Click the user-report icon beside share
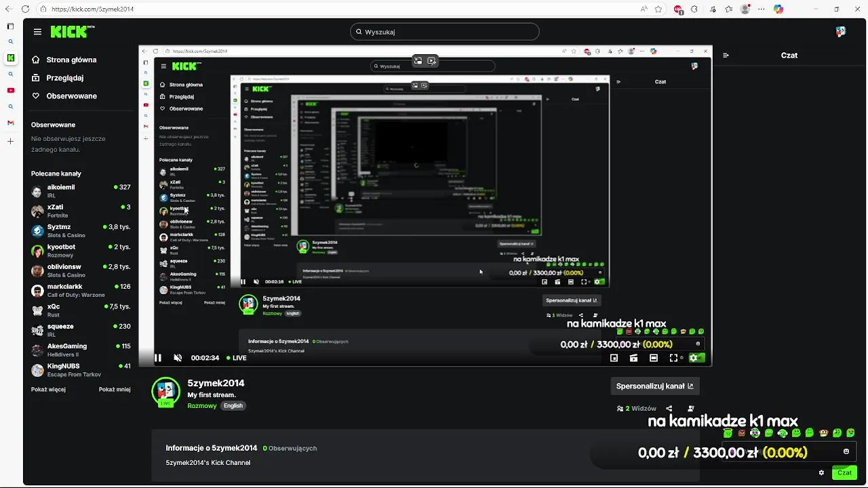 coord(691,409)
